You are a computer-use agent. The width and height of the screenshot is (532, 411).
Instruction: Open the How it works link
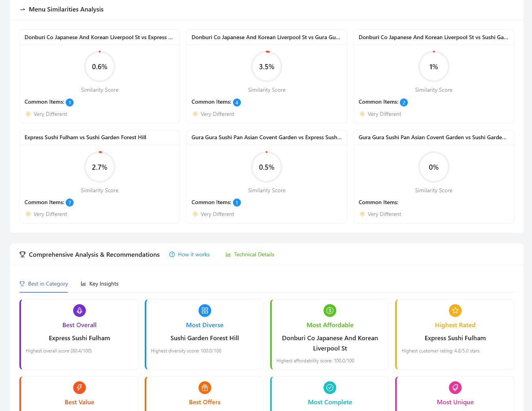point(189,254)
